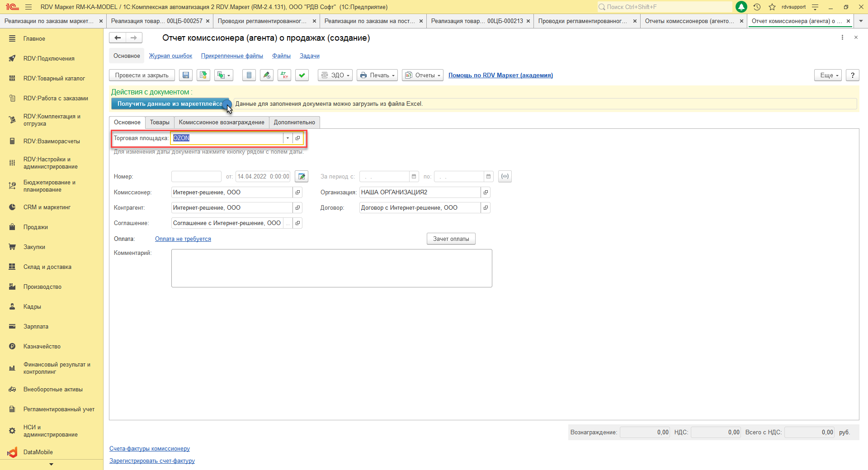This screenshot has height=470, width=868.
Task: Open calendar for За период start date
Action: click(414, 177)
